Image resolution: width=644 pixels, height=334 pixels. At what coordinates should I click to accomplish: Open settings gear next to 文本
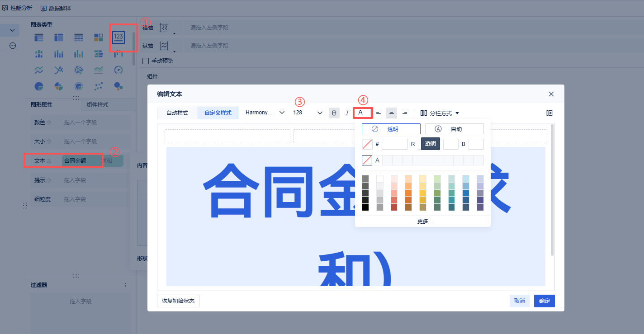click(x=49, y=161)
